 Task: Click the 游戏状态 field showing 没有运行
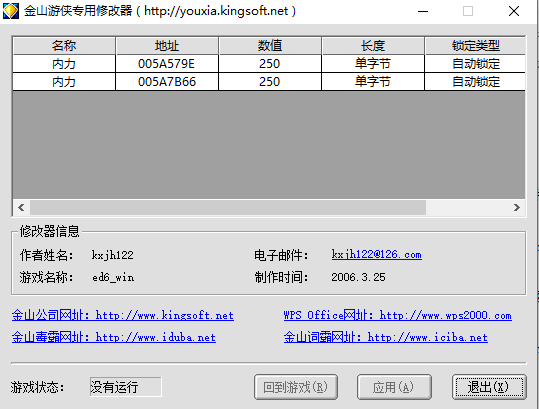(x=125, y=387)
